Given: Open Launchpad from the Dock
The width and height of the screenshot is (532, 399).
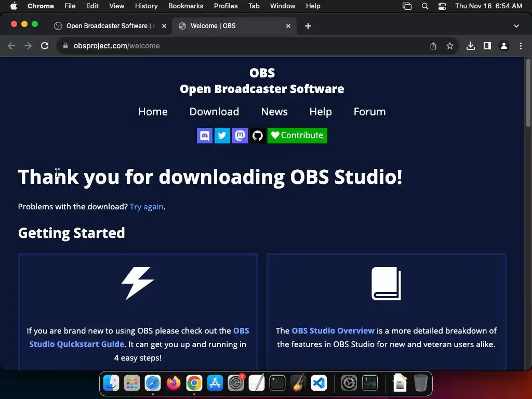Looking at the screenshot, I should (x=131, y=383).
